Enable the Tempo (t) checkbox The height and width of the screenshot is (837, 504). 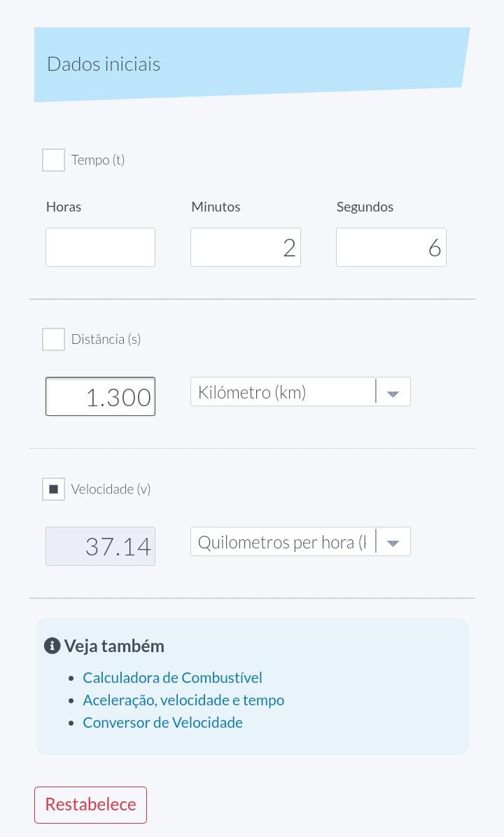(x=54, y=160)
